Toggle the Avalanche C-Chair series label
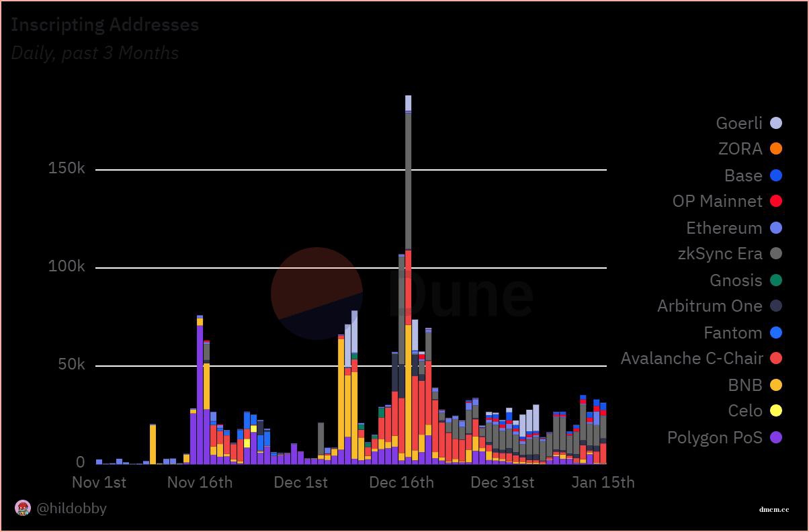The width and height of the screenshot is (809, 532). 691,359
